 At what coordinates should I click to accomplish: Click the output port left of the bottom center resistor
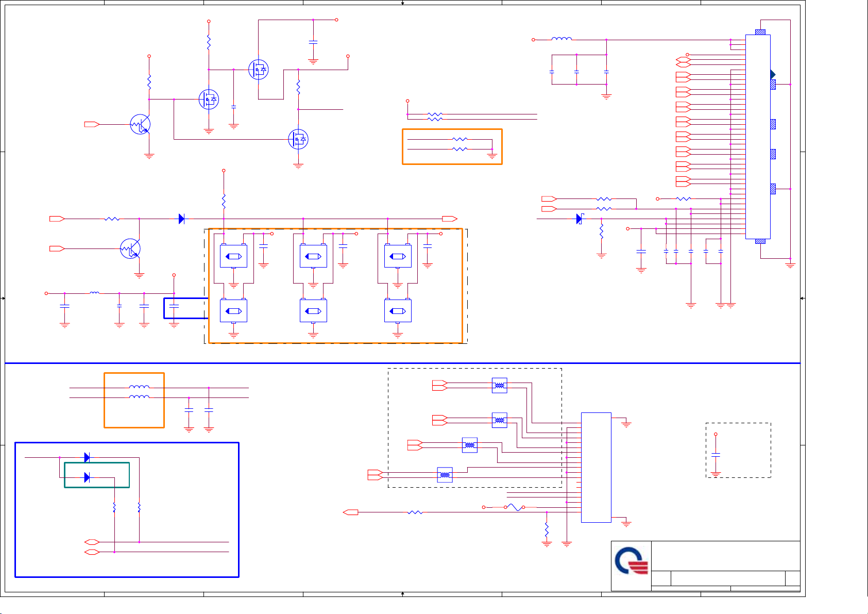coord(351,512)
